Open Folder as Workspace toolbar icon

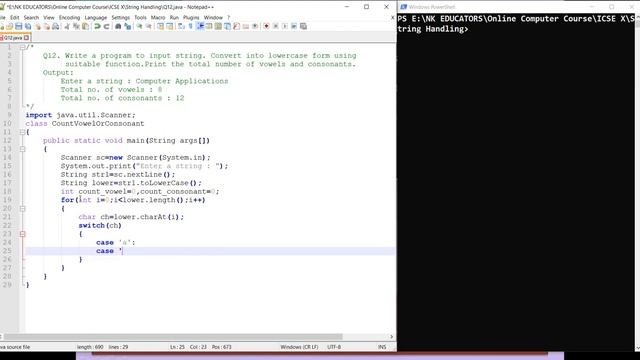(246, 27)
